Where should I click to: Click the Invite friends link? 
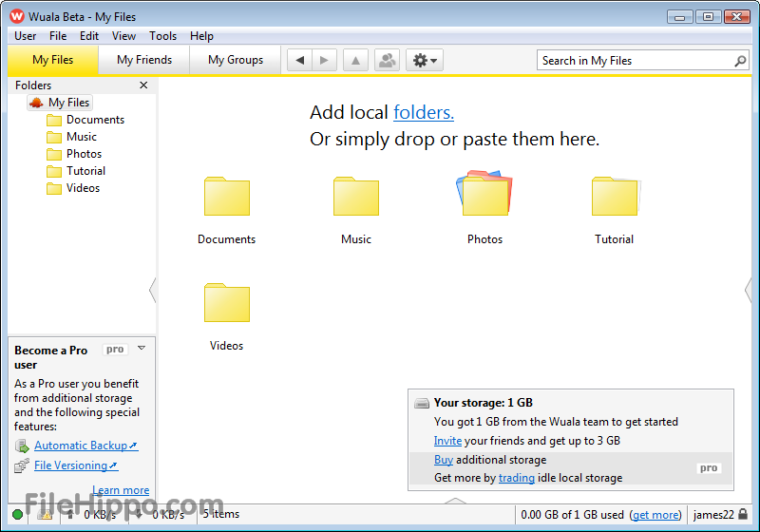click(447, 441)
